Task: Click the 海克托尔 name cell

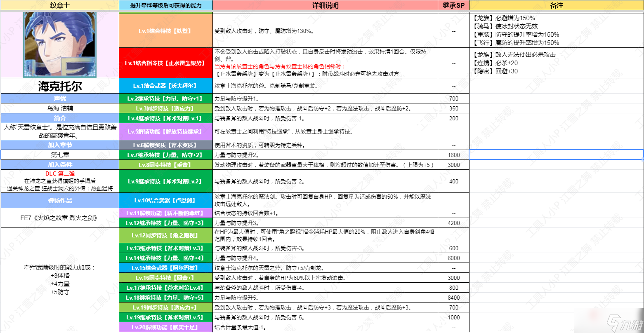Action: [x=60, y=86]
